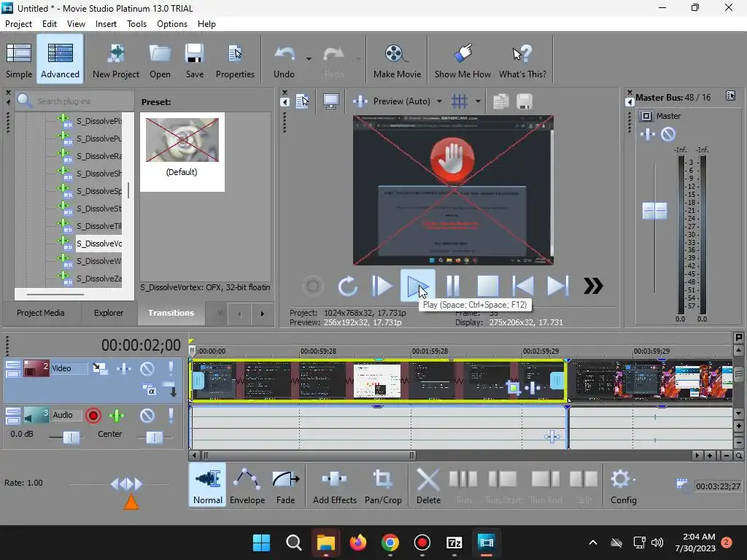Select S_DissolveVo transition in list

98,244
